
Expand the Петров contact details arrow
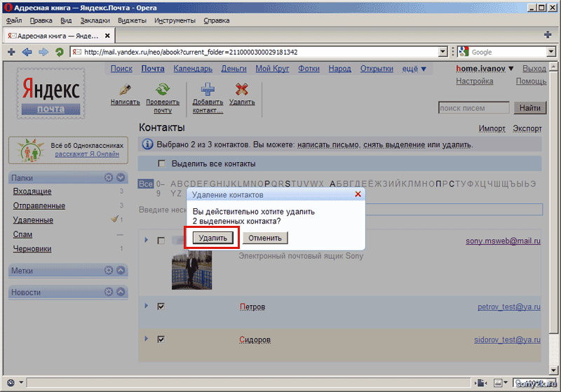147,306
